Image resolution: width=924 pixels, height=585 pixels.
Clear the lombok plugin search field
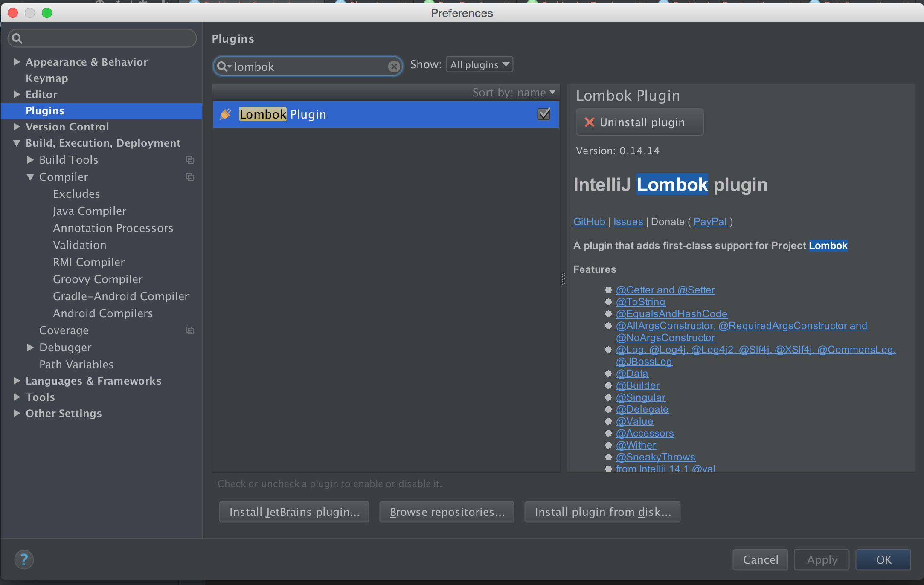click(394, 67)
